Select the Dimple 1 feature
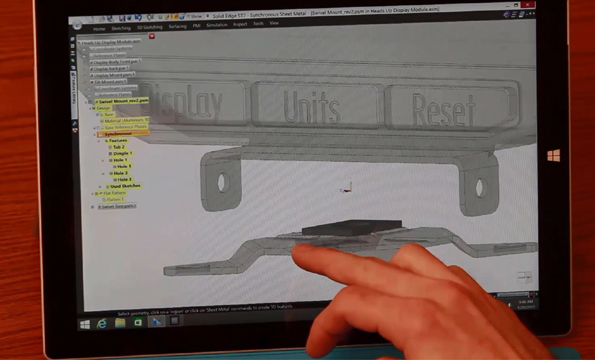The image size is (595, 360). click(x=122, y=154)
